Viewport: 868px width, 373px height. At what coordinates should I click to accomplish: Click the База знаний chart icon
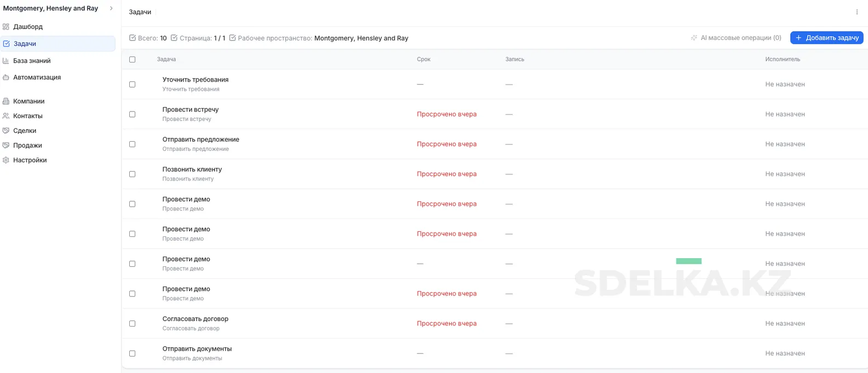pos(6,61)
